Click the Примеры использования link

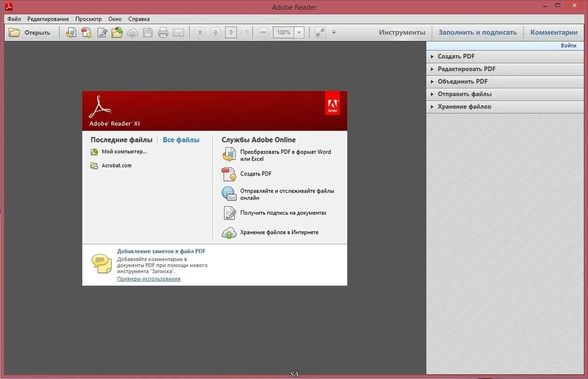[149, 279]
